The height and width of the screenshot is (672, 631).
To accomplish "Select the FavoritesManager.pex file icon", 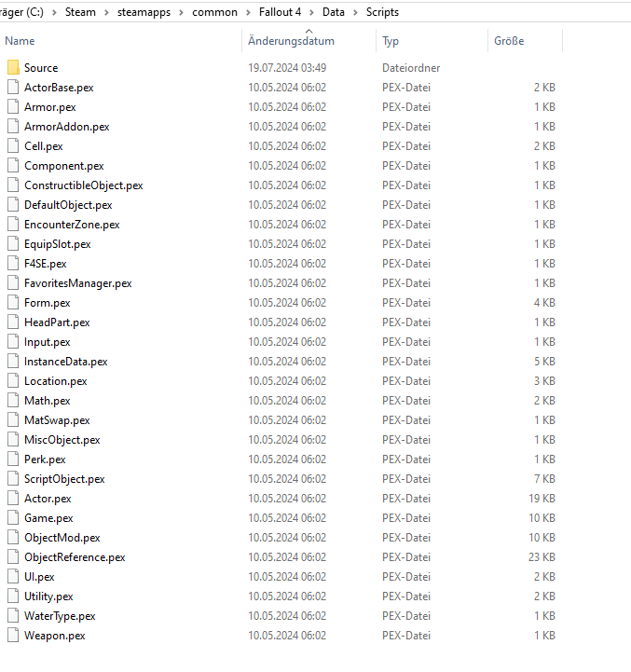I will pyautogui.click(x=13, y=282).
